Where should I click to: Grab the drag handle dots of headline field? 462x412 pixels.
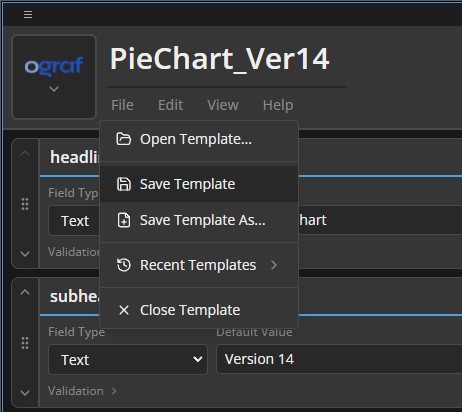click(x=25, y=204)
